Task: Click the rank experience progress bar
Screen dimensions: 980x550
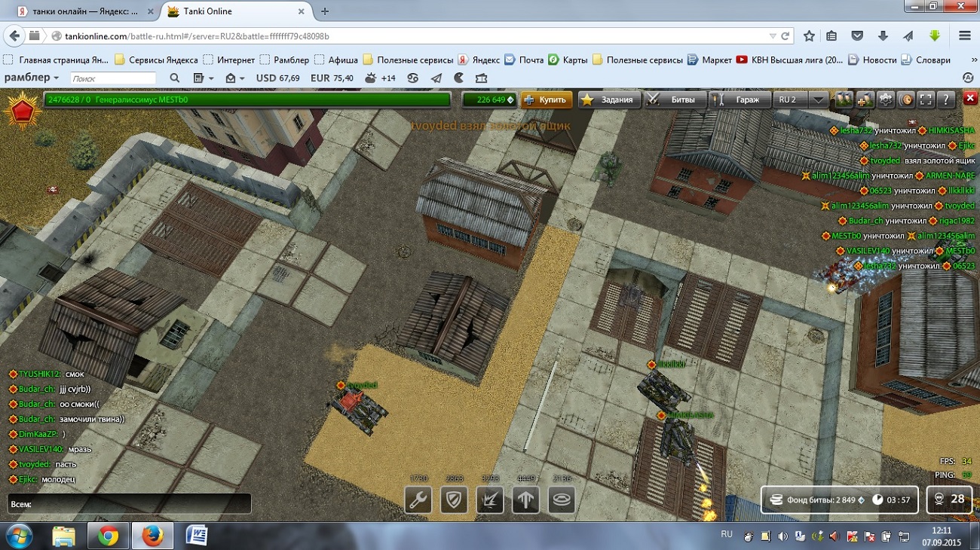Action: [x=247, y=99]
